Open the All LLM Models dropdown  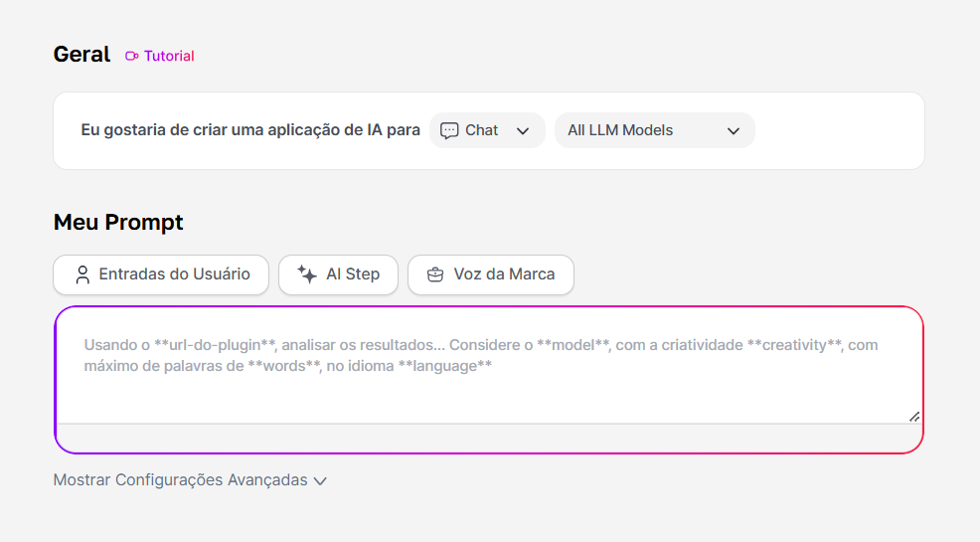coord(654,130)
